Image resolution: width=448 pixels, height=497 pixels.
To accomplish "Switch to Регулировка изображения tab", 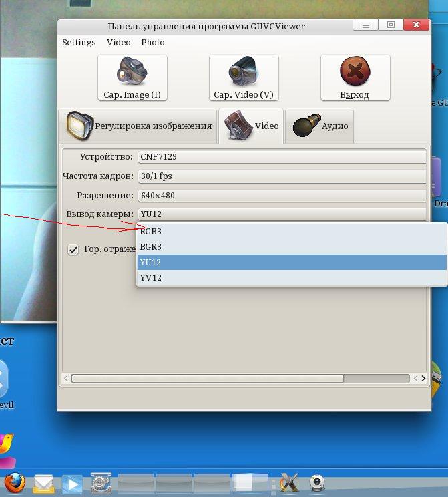I will [138, 126].
